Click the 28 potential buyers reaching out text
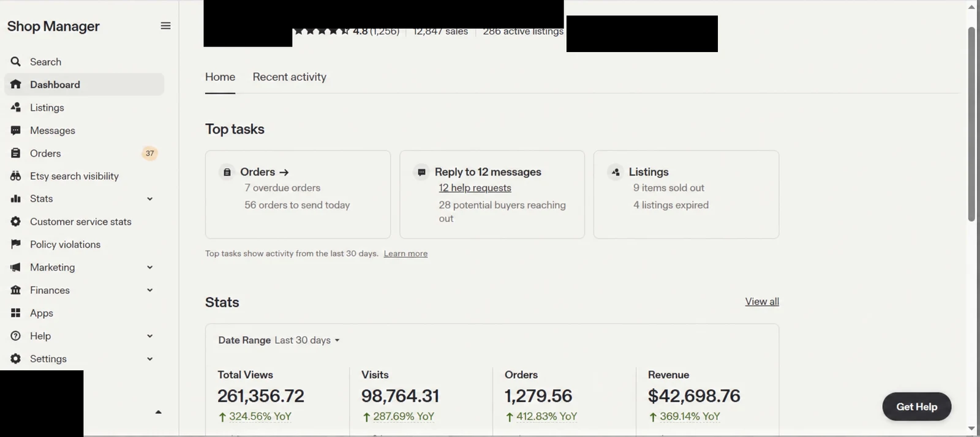 (x=502, y=212)
